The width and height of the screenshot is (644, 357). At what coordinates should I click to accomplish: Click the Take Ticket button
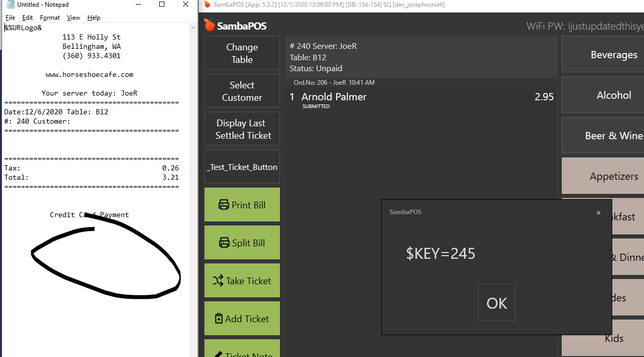pos(242,281)
